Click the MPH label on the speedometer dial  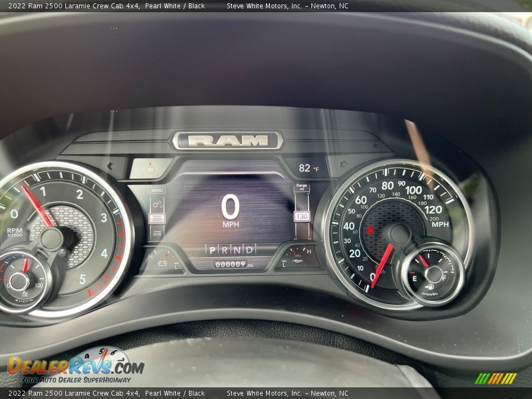click(x=440, y=224)
